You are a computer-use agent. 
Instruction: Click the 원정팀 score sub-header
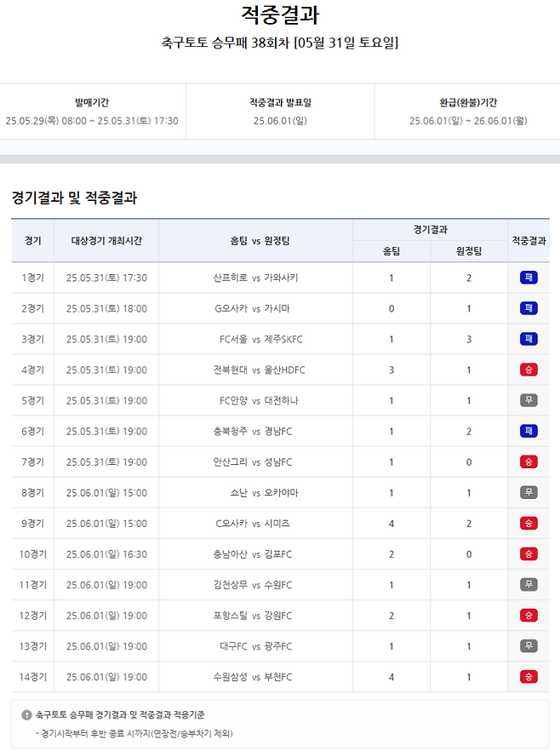click(x=469, y=250)
